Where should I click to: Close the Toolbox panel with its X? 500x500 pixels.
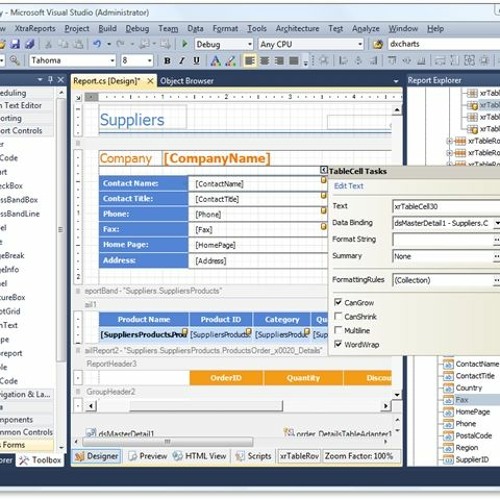pos(61,80)
